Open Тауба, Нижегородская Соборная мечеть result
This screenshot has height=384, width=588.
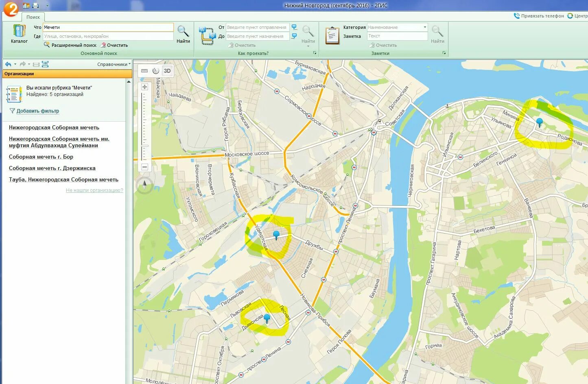(63, 179)
